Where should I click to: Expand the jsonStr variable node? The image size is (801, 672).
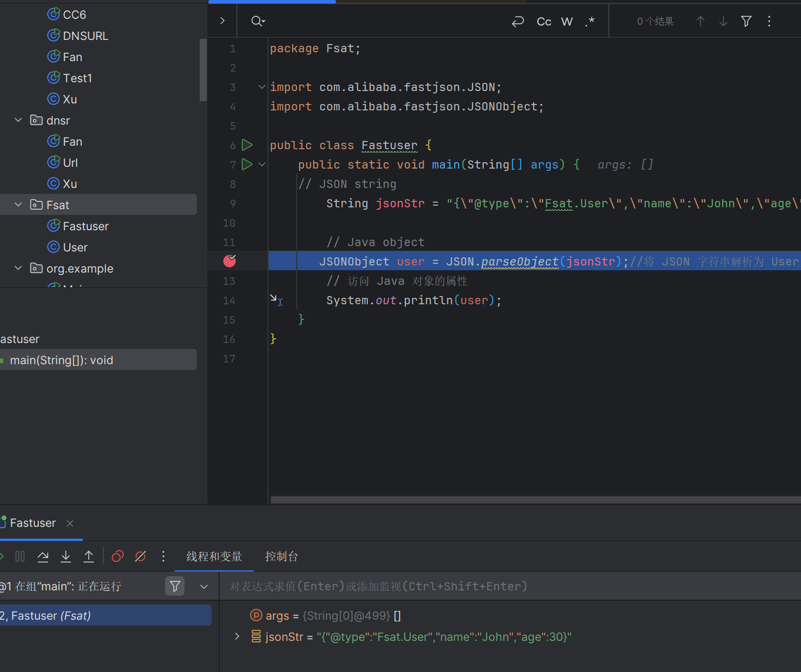pyautogui.click(x=237, y=637)
